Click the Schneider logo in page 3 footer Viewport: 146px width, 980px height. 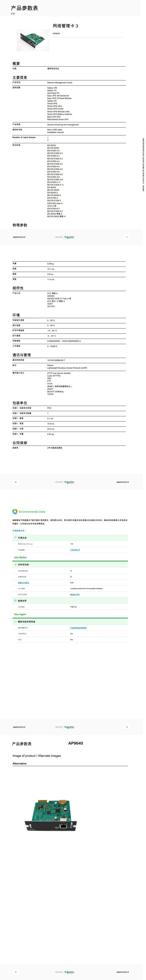[69, 727]
